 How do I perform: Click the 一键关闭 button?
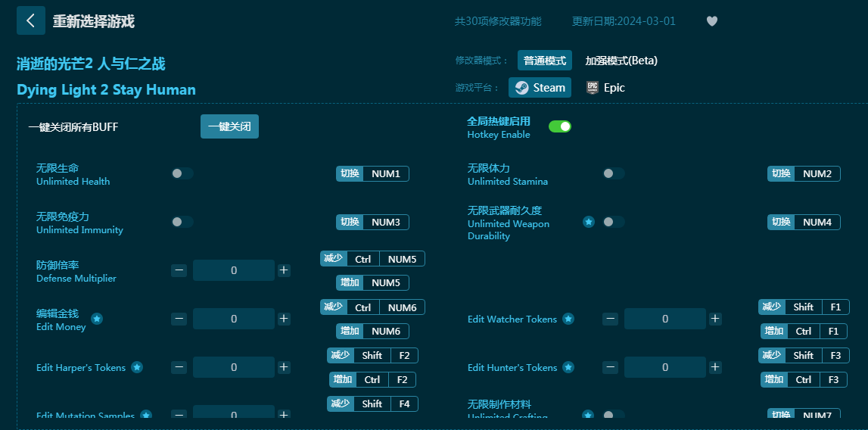click(x=229, y=126)
